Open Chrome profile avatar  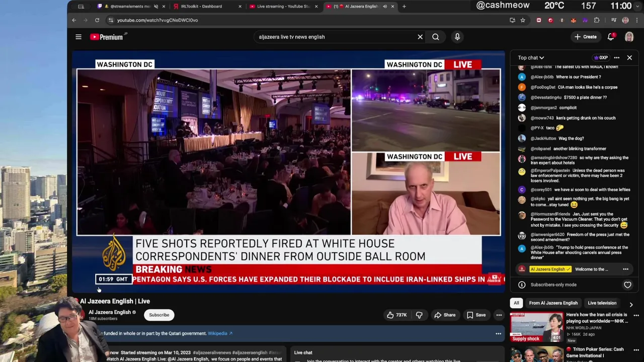pos(625,20)
